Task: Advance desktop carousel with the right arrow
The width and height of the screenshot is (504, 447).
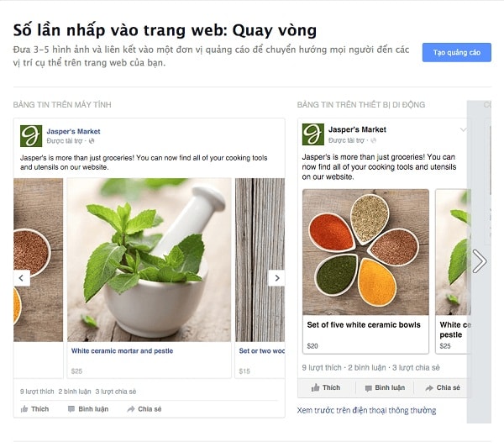Action: tap(276, 278)
